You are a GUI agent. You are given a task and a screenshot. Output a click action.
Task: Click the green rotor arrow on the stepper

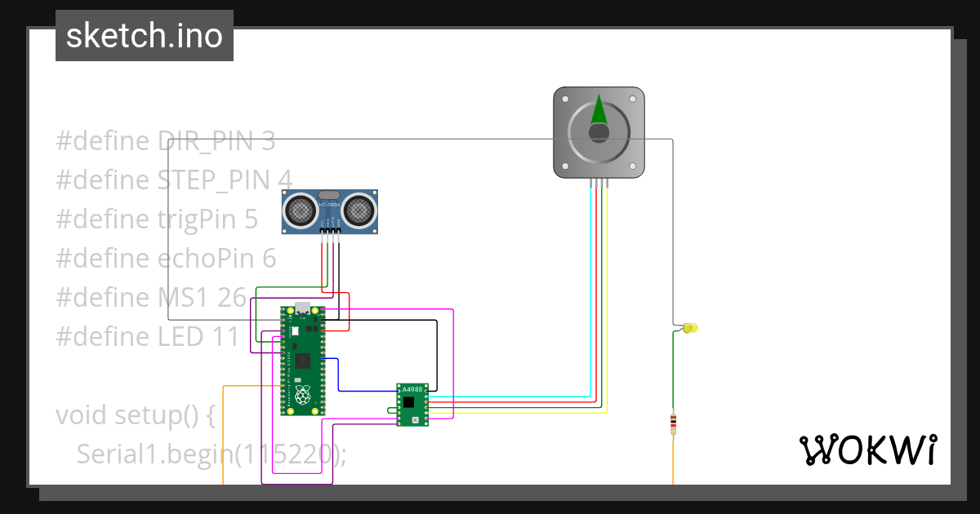click(x=599, y=110)
